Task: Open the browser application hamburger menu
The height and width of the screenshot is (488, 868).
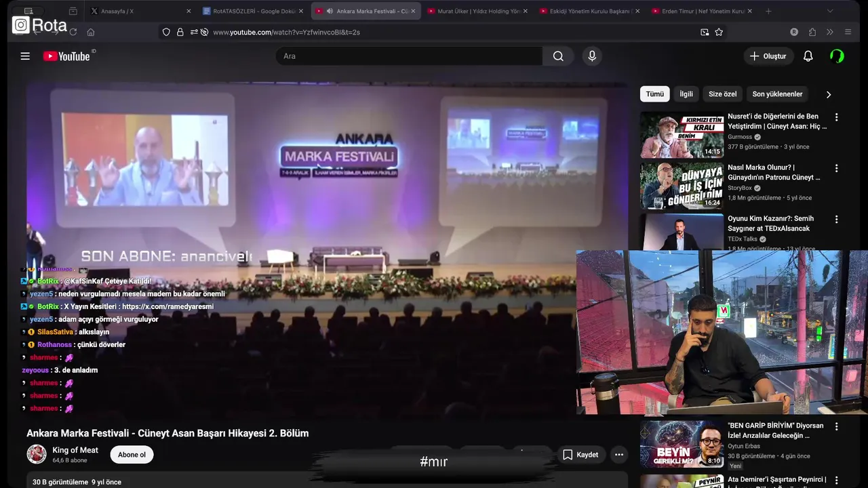Action: 848,32
